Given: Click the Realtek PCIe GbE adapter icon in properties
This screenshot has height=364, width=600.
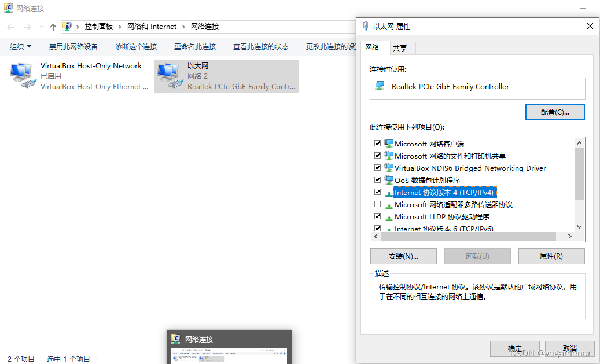Looking at the screenshot, I should [380, 86].
